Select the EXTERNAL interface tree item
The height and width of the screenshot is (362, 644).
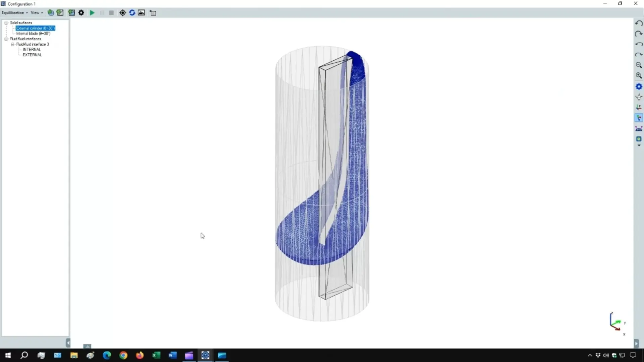[x=32, y=55]
